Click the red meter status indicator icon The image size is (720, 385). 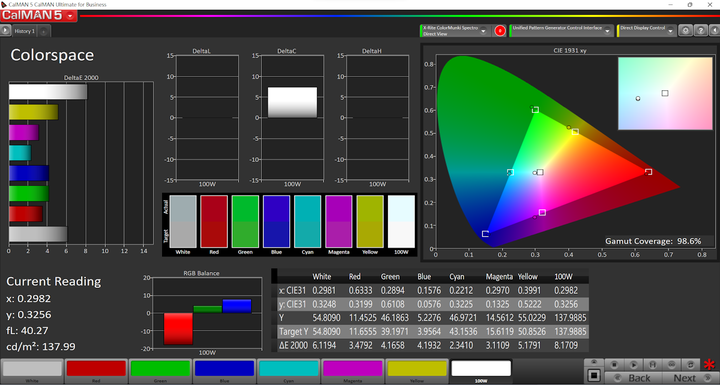(500, 31)
